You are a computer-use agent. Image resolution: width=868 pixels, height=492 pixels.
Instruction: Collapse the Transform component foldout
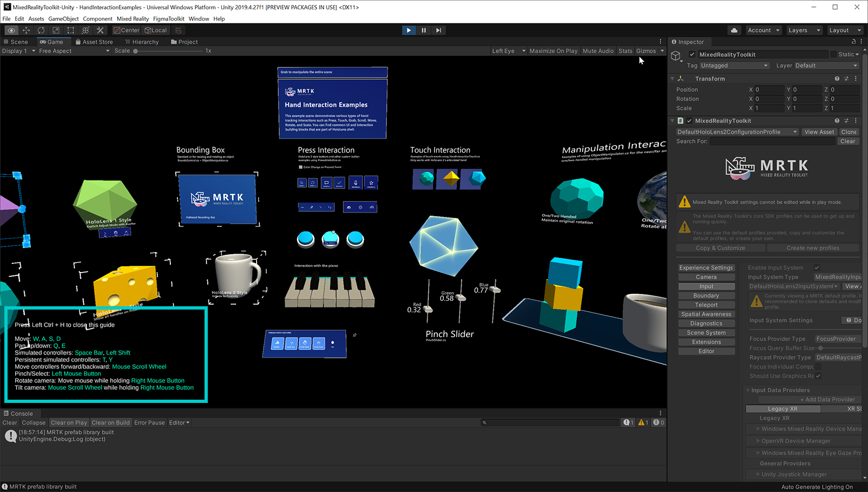pyautogui.click(x=673, y=79)
